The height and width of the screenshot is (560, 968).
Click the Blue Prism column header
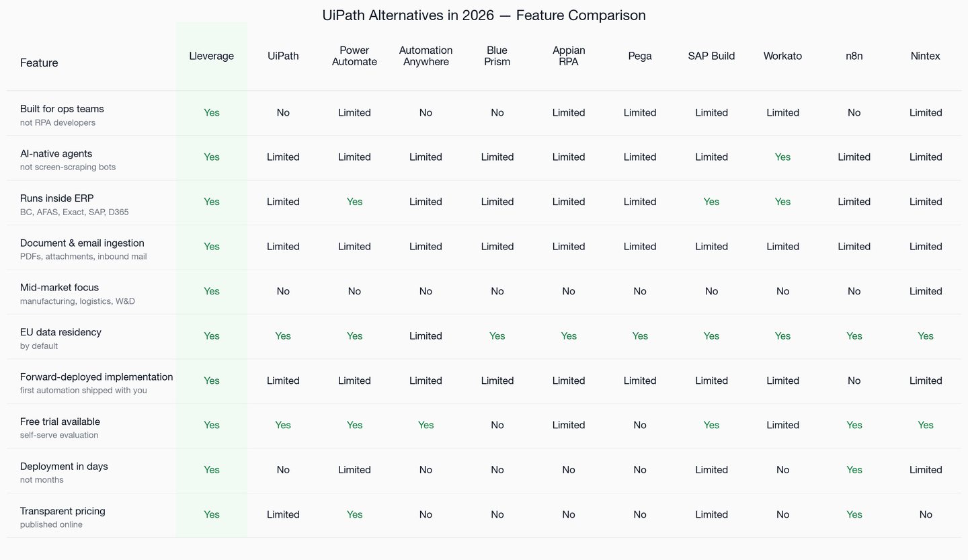497,56
